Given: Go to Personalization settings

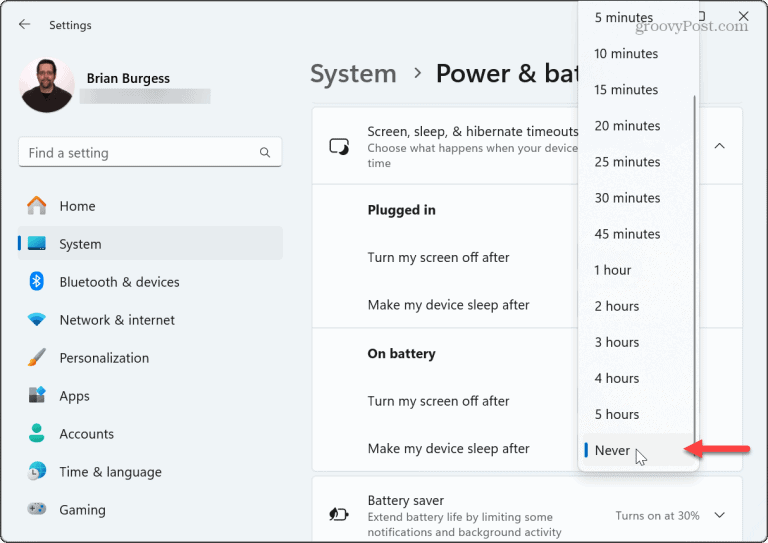Looking at the screenshot, I should pos(150,357).
